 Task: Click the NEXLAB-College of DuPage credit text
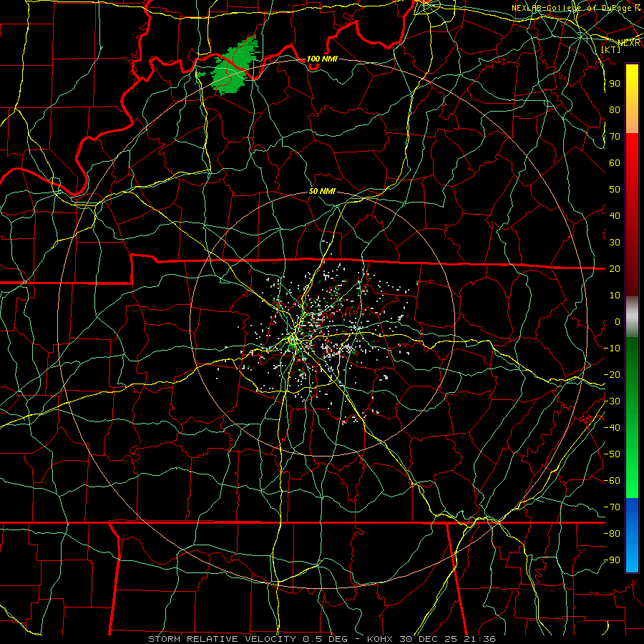point(575,8)
